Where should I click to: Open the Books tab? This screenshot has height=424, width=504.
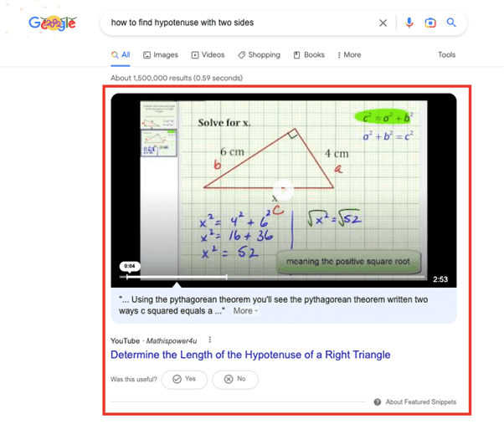click(x=309, y=55)
